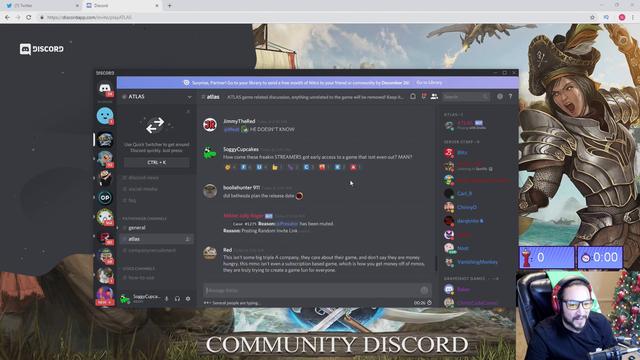Switch to the Twitter browser tab
The image size is (640, 360).
click(43, 6)
